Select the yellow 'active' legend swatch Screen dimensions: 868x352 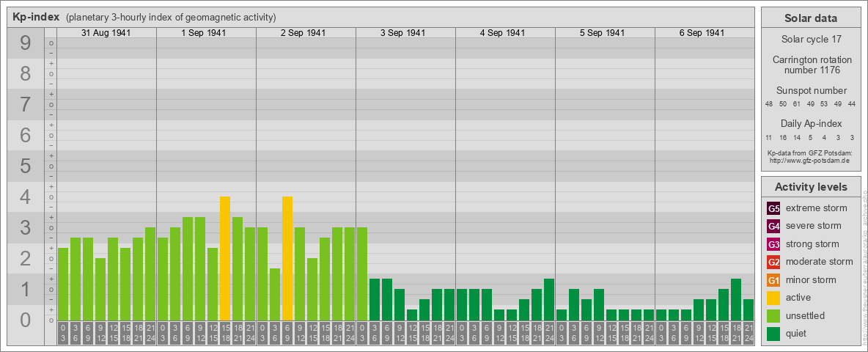pos(773,298)
